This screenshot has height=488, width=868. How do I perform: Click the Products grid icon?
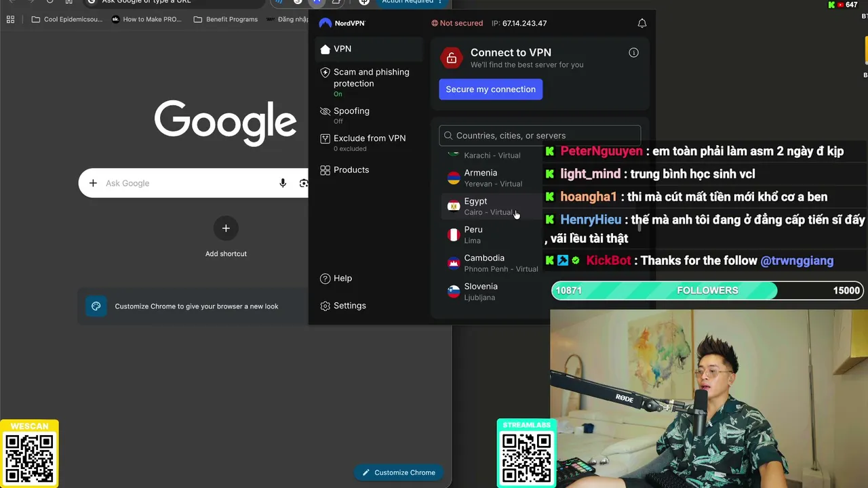pyautogui.click(x=325, y=170)
